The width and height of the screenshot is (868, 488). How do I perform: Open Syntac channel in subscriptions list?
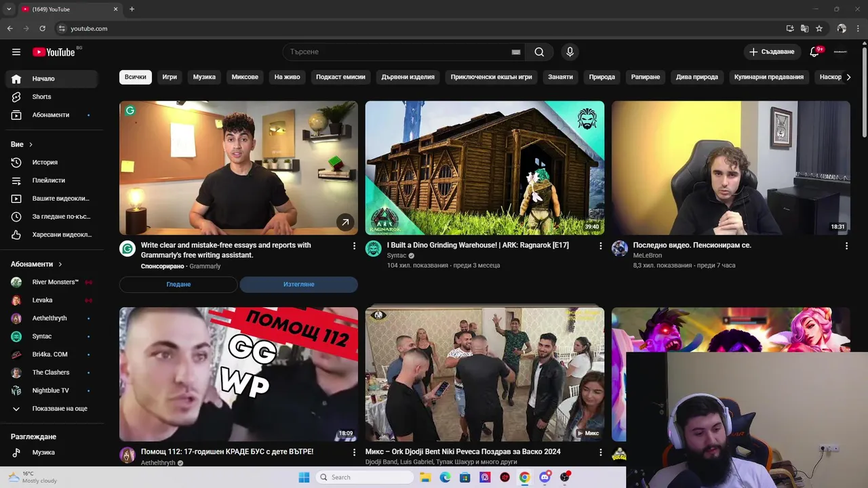pyautogui.click(x=52, y=336)
